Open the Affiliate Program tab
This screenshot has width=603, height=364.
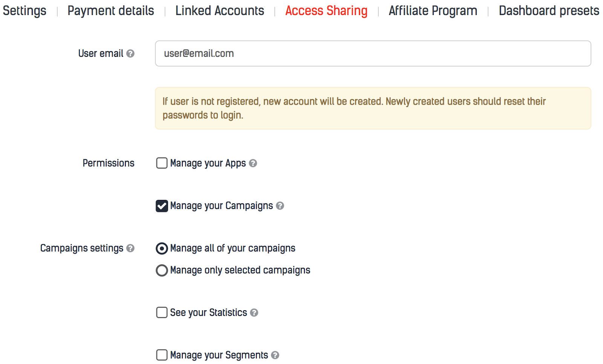click(433, 11)
